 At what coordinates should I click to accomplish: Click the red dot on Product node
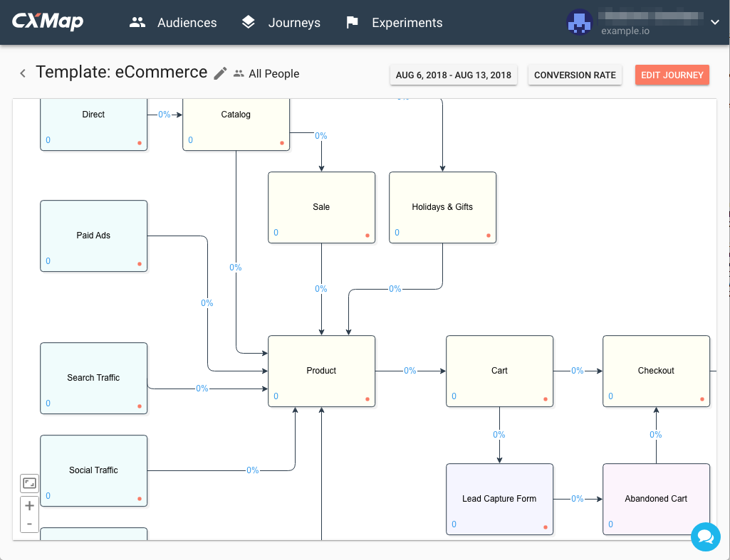click(367, 399)
